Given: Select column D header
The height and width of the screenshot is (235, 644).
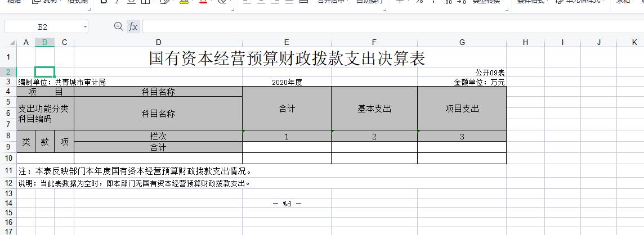Looking at the screenshot, I should [158, 43].
